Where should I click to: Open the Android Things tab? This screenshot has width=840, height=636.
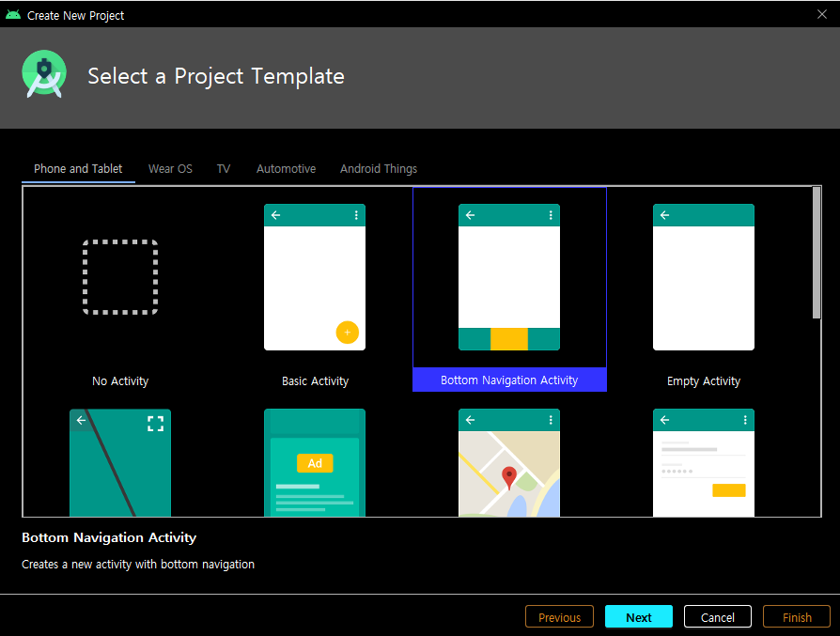(379, 169)
